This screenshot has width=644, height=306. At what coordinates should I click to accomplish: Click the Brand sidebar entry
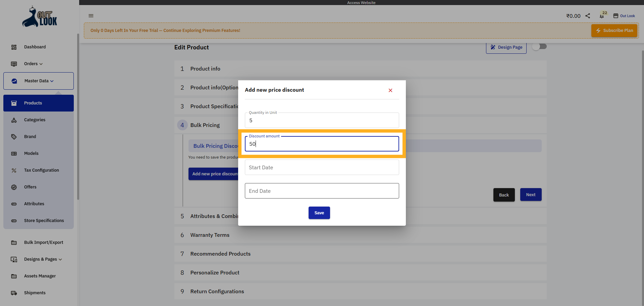(x=30, y=136)
